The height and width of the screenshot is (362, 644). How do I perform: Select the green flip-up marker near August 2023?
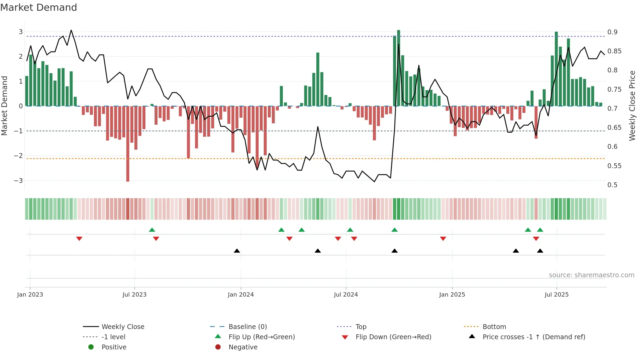[152, 230]
